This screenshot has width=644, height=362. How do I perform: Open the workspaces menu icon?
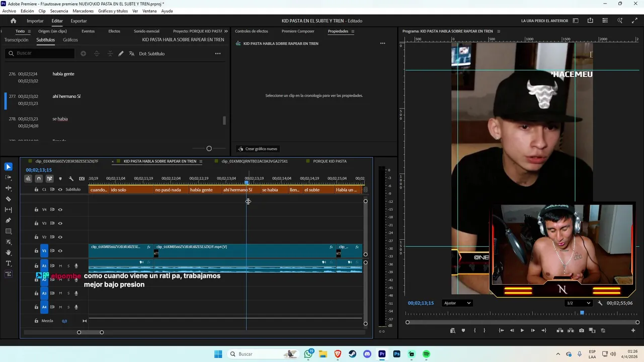point(576,21)
